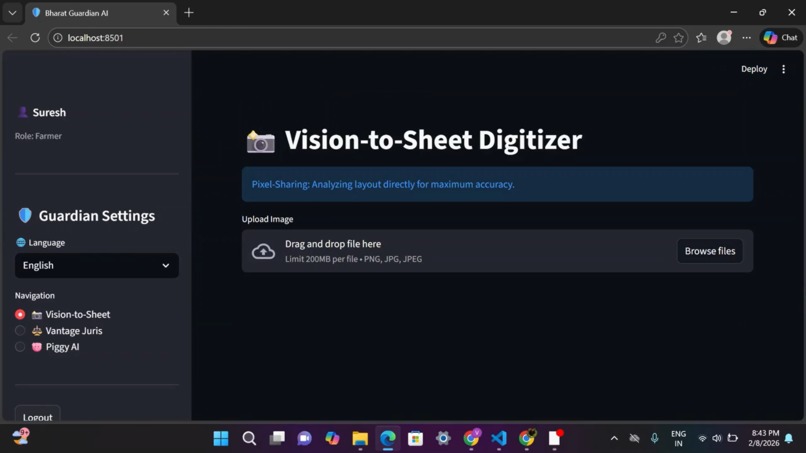The image size is (806, 453).
Task: Open Visual Studio Code from taskbar
Action: click(499, 438)
